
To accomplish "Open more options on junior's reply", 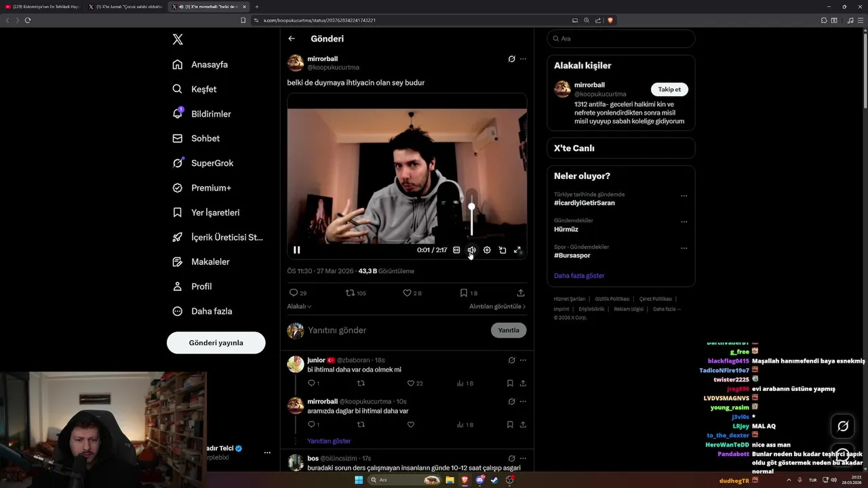I will (x=523, y=360).
